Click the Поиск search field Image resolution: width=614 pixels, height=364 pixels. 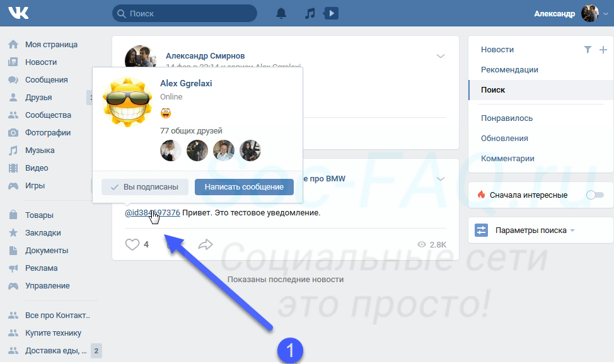(185, 13)
